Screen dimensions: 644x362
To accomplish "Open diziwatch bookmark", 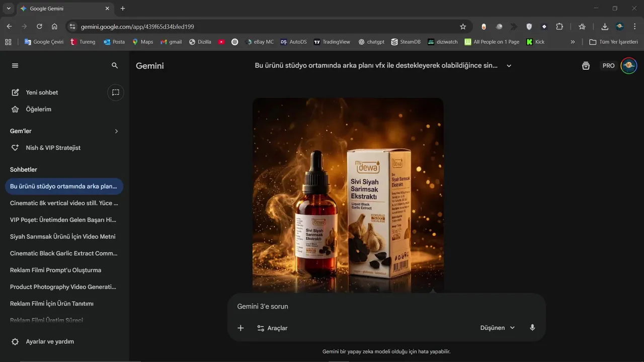I will (x=442, y=42).
